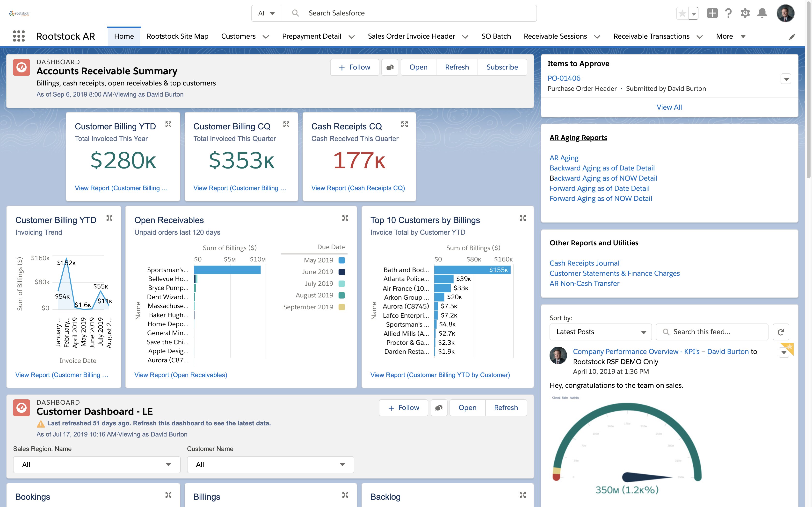Viewport: 812px width, 507px height.
Task: Click the notifications bell icon
Action: coord(762,14)
